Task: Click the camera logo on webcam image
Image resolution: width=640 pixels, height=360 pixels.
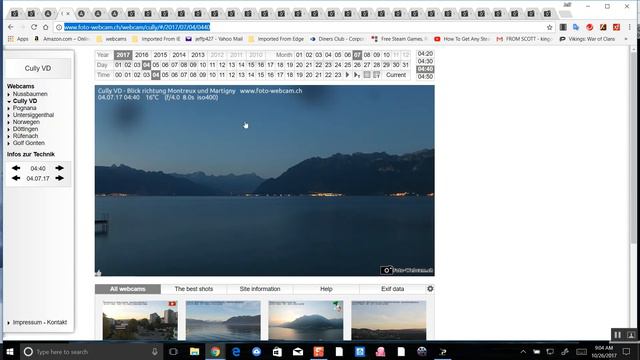Action: 386,270
